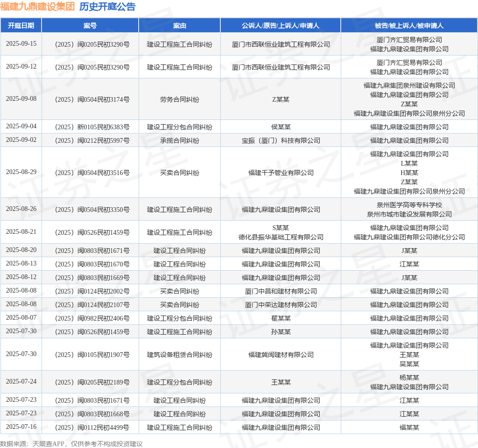Click plaintiff 侯某某
This screenshot has height=448, width=478.
click(281, 127)
